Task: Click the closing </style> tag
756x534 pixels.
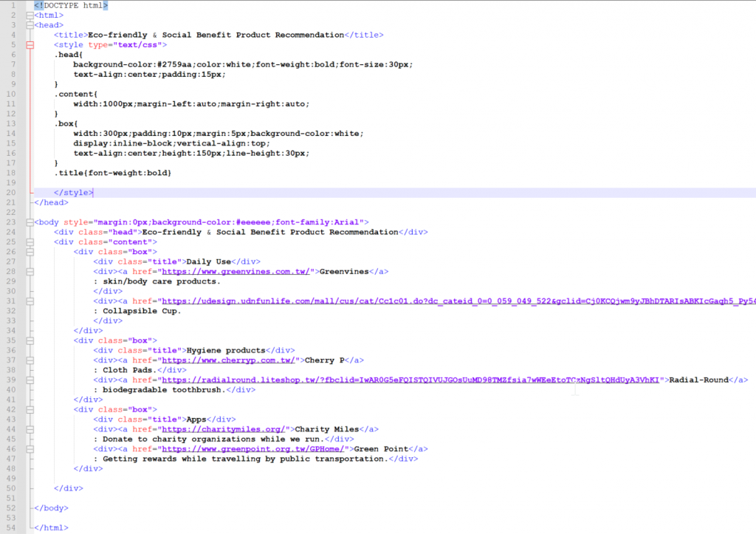Action: (x=73, y=193)
